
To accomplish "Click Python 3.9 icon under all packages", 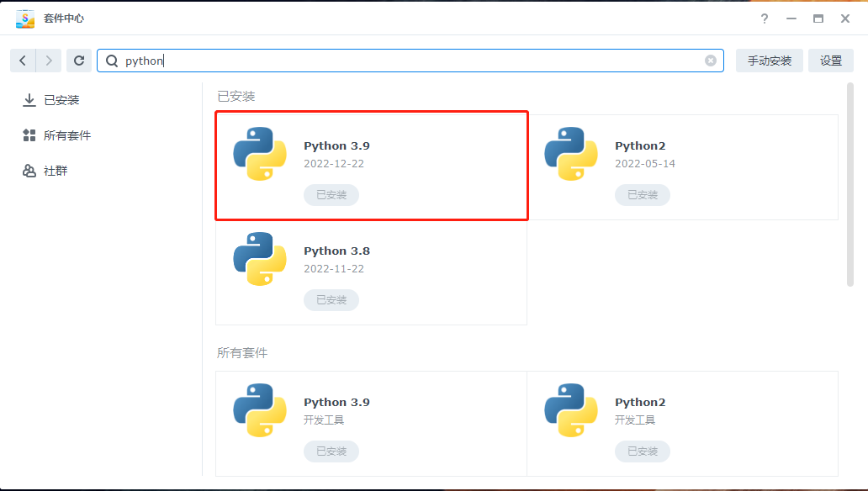I will click(260, 410).
